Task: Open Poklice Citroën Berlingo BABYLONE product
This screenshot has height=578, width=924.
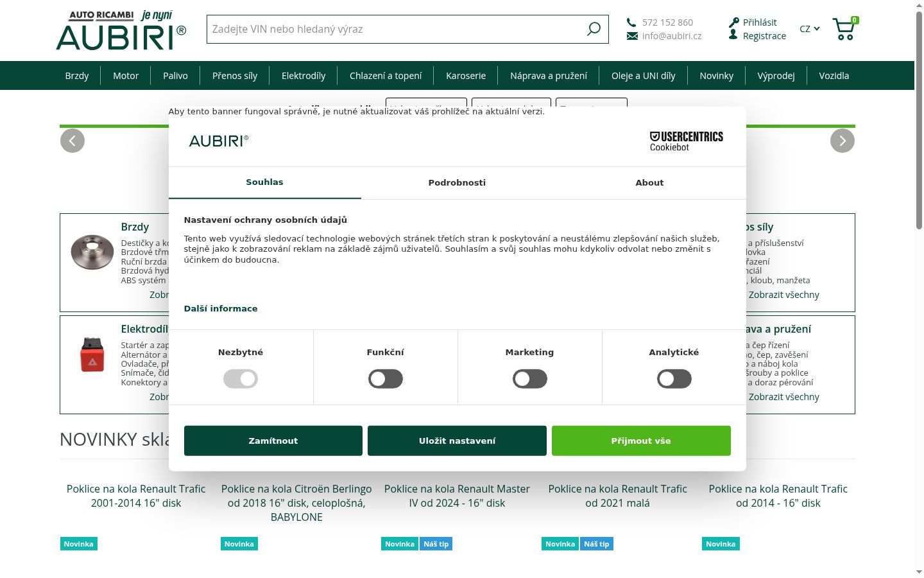Action: (296, 503)
